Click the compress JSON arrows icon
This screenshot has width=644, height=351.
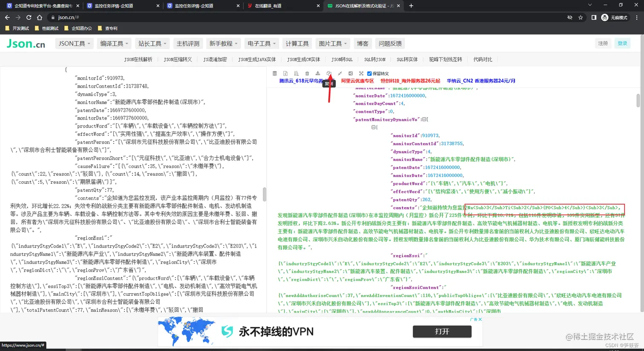click(340, 73)
